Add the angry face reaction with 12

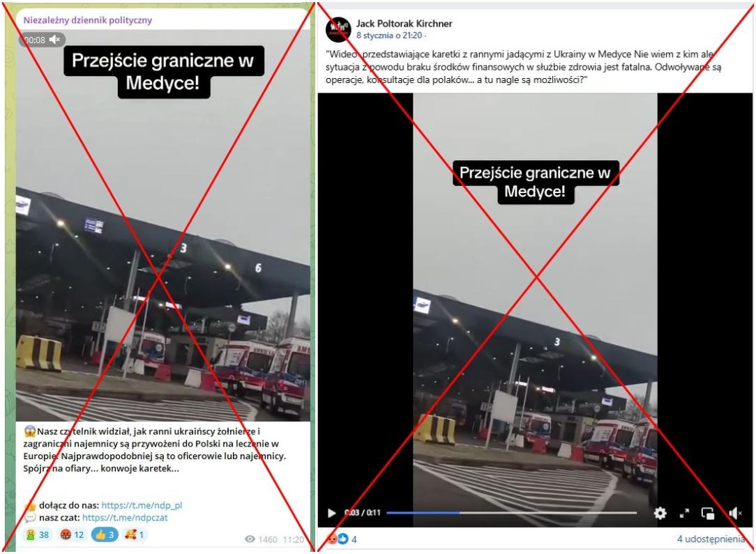71,534
